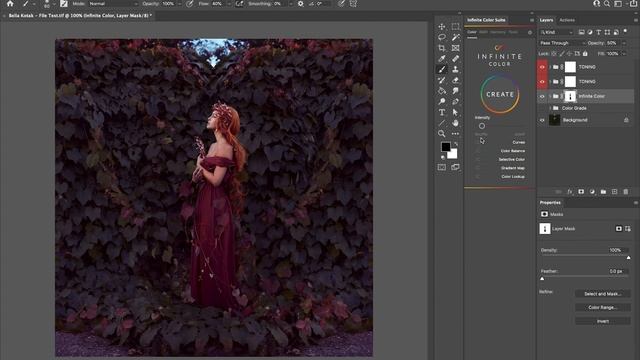Open the Edit Toolbar three-dots menu
This screenshot has height=360, width=640.
tap(456, 133)
